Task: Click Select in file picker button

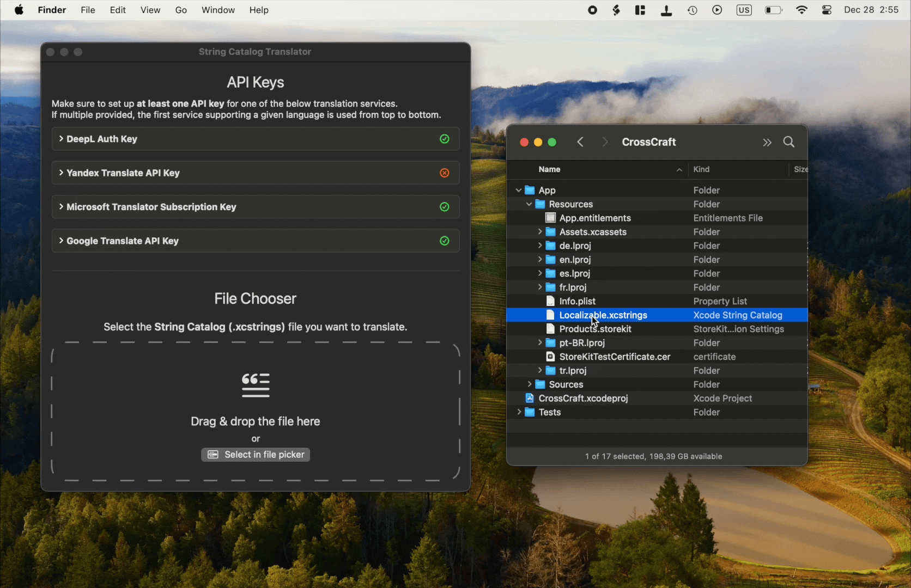Action: click(256, 455)
